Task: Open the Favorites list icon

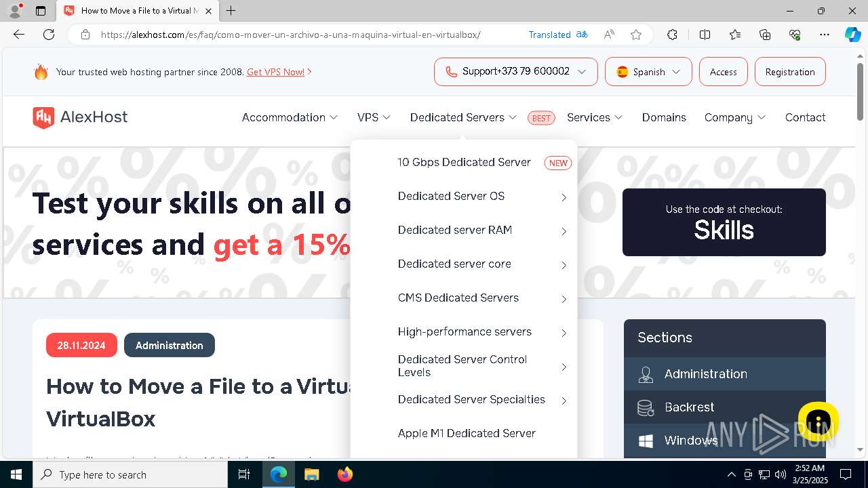Action: 735,35
